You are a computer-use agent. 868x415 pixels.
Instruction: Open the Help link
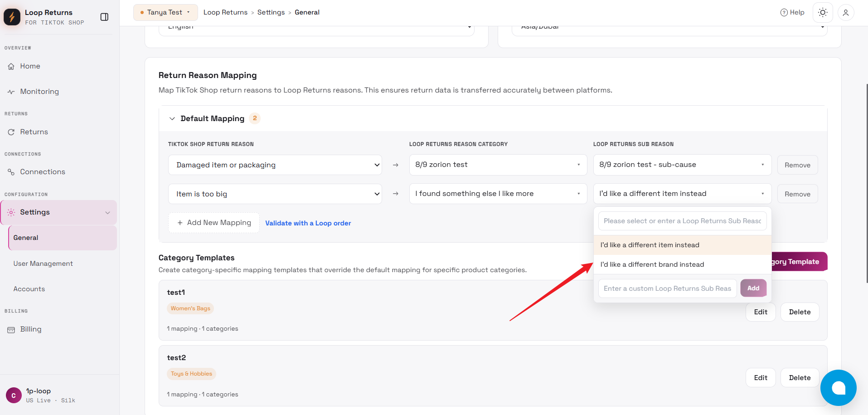(792, 12)
